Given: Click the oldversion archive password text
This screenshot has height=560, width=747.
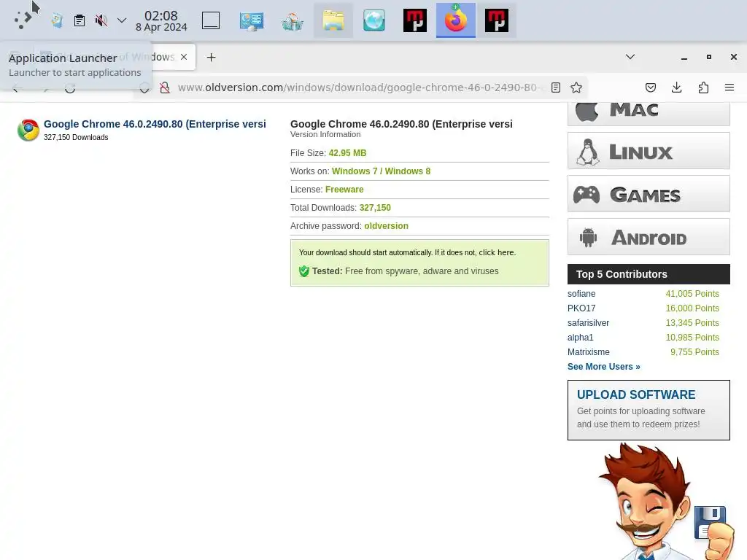Looking at the screenshot, I should 386,226.
